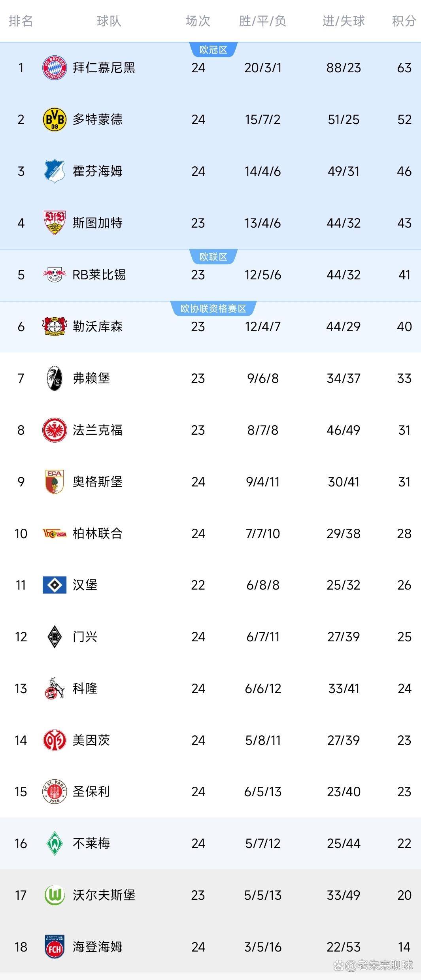Screen dimensions: 421x980
Task: Tap the Wolfsburg green W logo
Action: 54,895
